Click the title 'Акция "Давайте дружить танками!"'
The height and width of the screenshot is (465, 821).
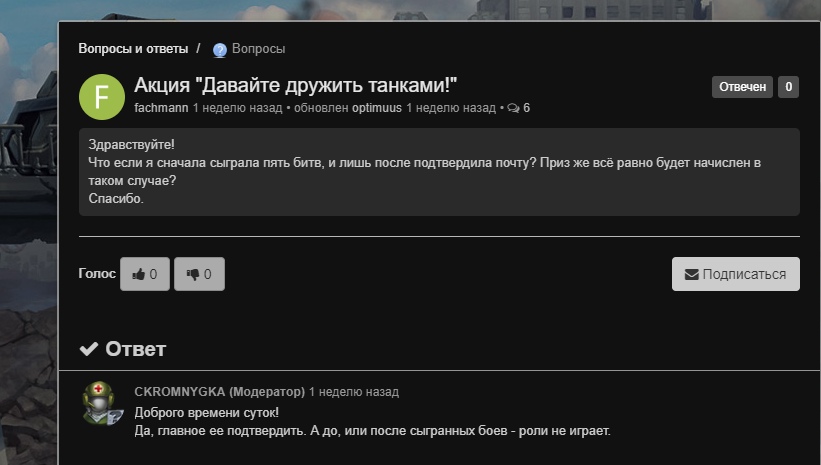pos(296,85)
